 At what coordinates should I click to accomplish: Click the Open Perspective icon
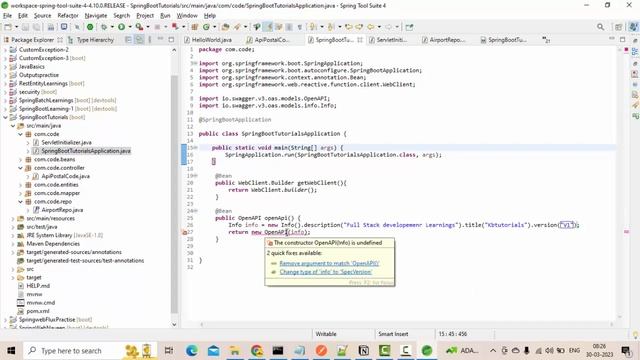(618, 27)
